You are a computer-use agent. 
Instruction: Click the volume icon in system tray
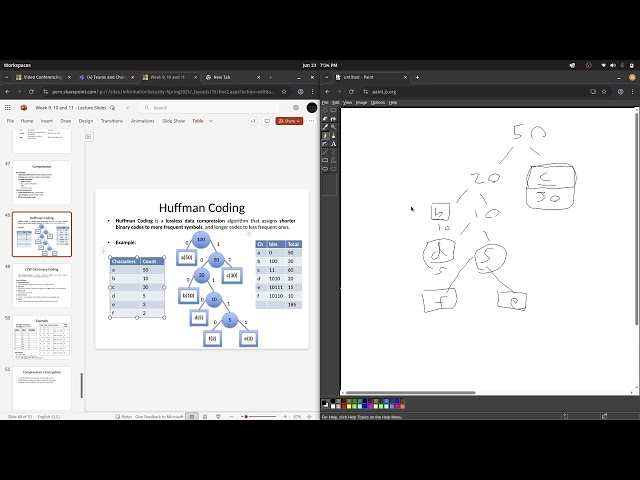pyautogui.click(x=613, y=65)
